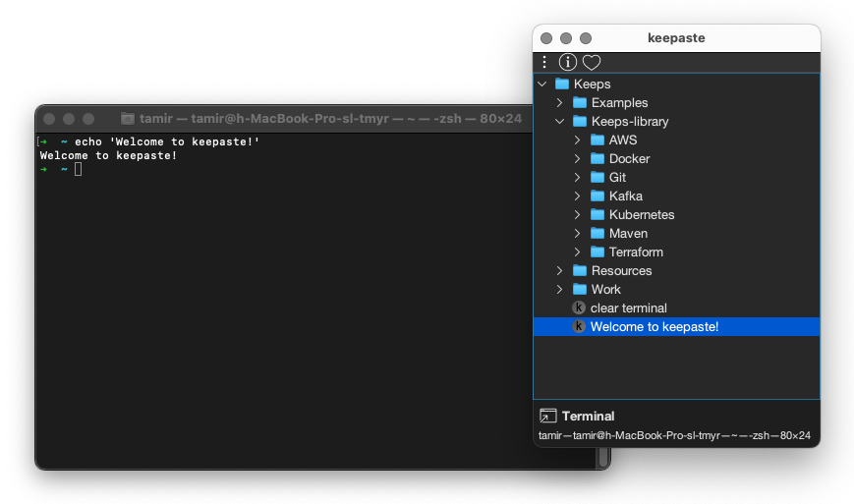
Task: Click the home folder icon in Terminal title
Action: (x=128, y=118)
